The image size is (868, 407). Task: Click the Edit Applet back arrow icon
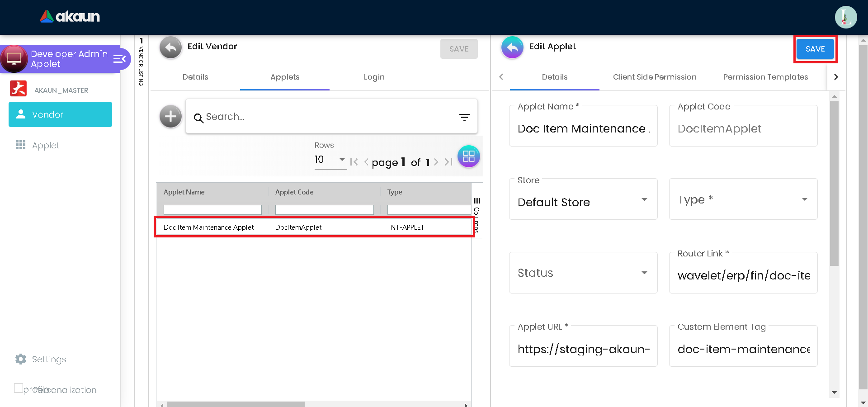(x=512, y=47)
